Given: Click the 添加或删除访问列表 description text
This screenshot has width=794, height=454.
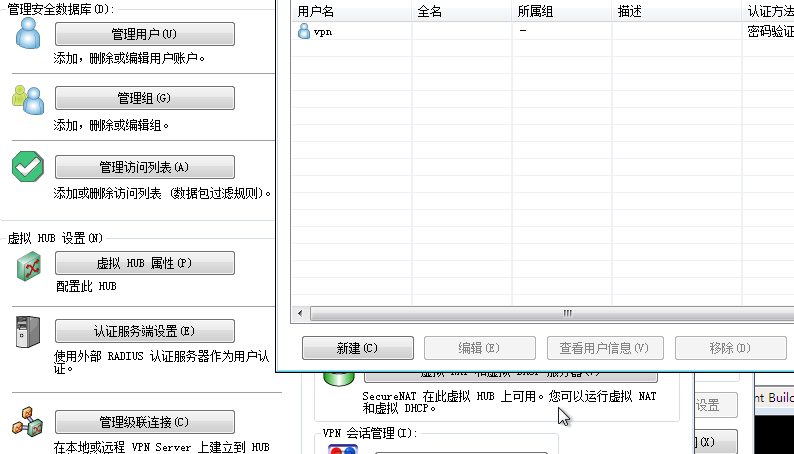Looking at the screenshot, I should click(x=163, y=193).
